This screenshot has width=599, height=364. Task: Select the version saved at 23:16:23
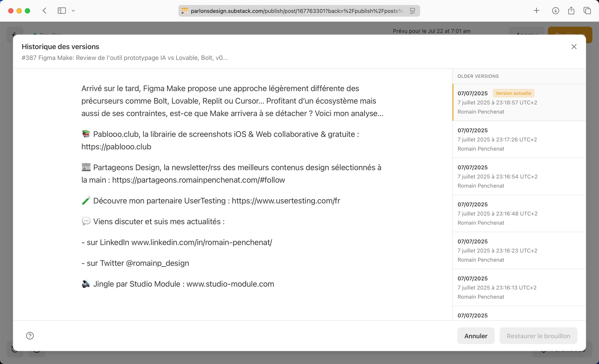(519, 250)
